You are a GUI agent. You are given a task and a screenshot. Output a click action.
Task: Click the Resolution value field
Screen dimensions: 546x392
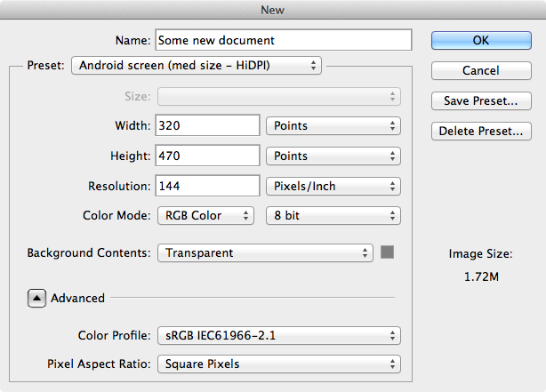207,186
